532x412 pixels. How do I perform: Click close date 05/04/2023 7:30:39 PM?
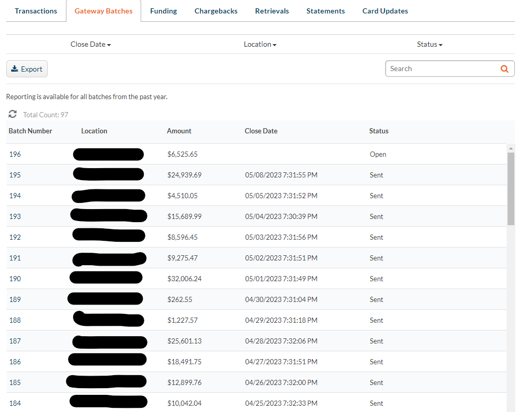point(281,216)
